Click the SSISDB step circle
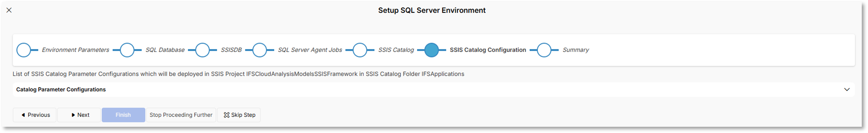This screenshot has height=133, width=868. pyautogui.click(x=202, y=50)
